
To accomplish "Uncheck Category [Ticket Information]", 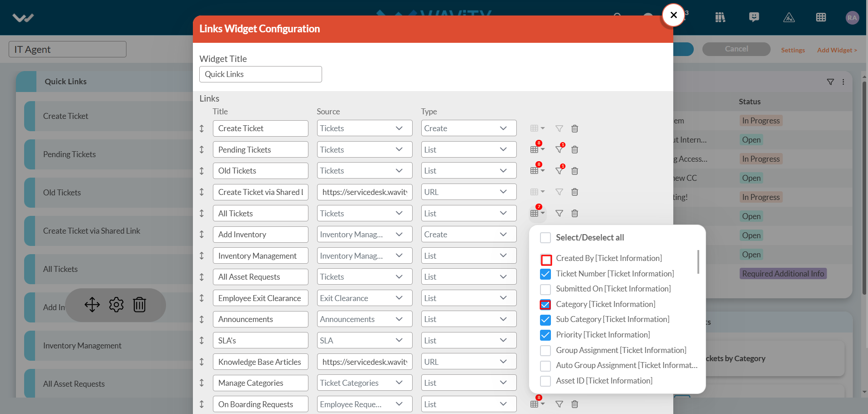I will click(545, 304).
